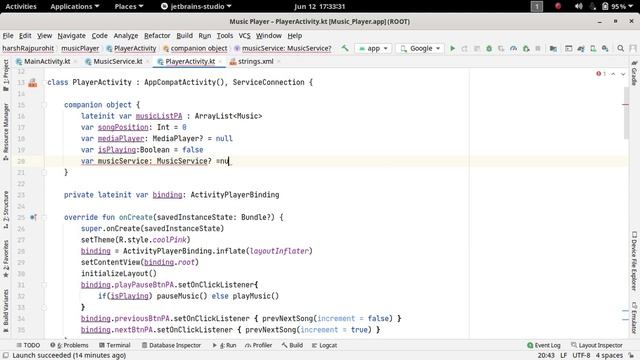
Task: Open the File menu
Action: click(x=8, y=36)
